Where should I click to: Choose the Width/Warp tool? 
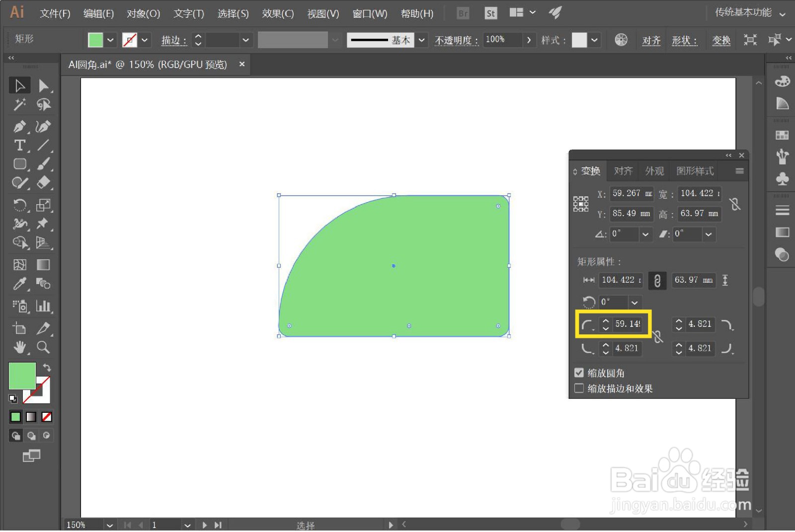pos(20,224)
